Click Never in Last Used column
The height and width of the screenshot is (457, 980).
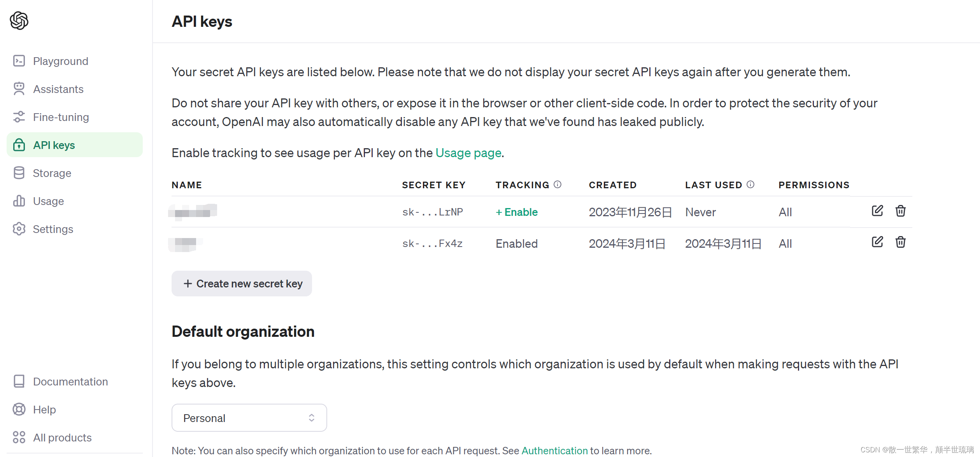coord(700,212)
